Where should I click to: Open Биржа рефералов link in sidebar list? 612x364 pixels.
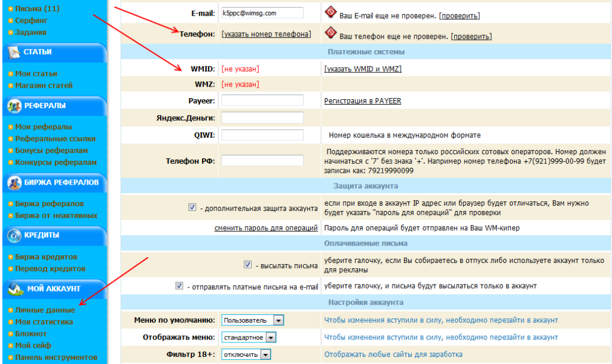(49, 204)
